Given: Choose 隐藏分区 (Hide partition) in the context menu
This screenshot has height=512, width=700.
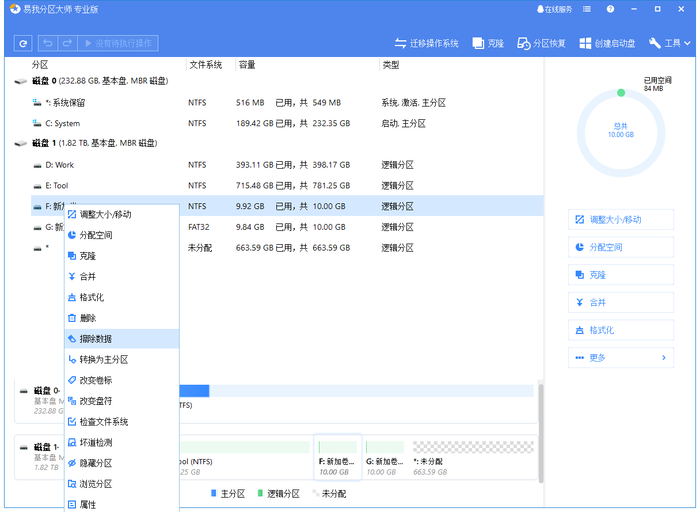Looking at the screenshot, I should (96, 463).
